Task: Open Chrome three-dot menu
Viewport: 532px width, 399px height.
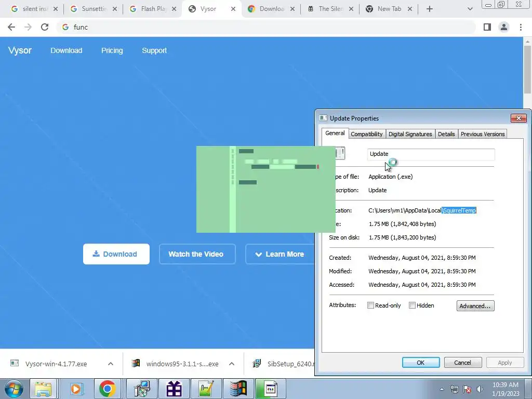Action: tap(521, 27)
